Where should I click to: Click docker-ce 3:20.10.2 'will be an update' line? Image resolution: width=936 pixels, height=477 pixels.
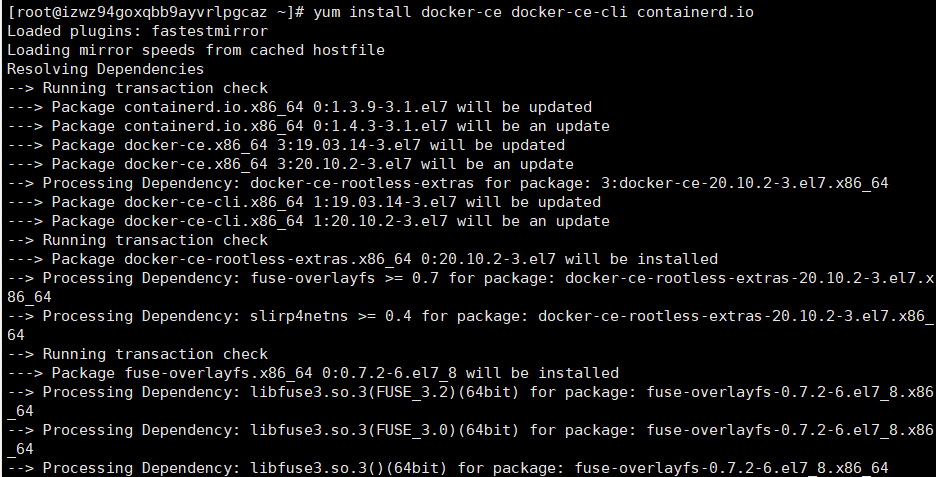290,164
